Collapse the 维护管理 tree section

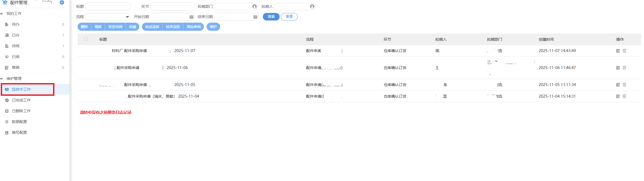click(x=2, y=79)
